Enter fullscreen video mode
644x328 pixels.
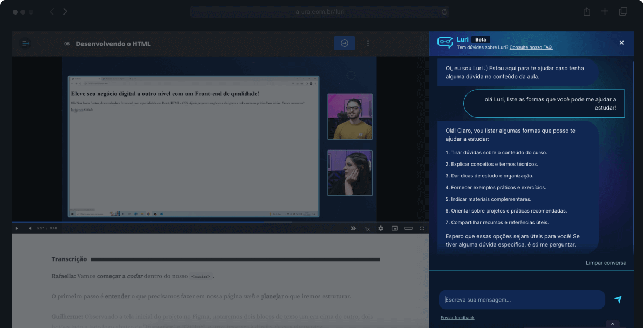422,228
